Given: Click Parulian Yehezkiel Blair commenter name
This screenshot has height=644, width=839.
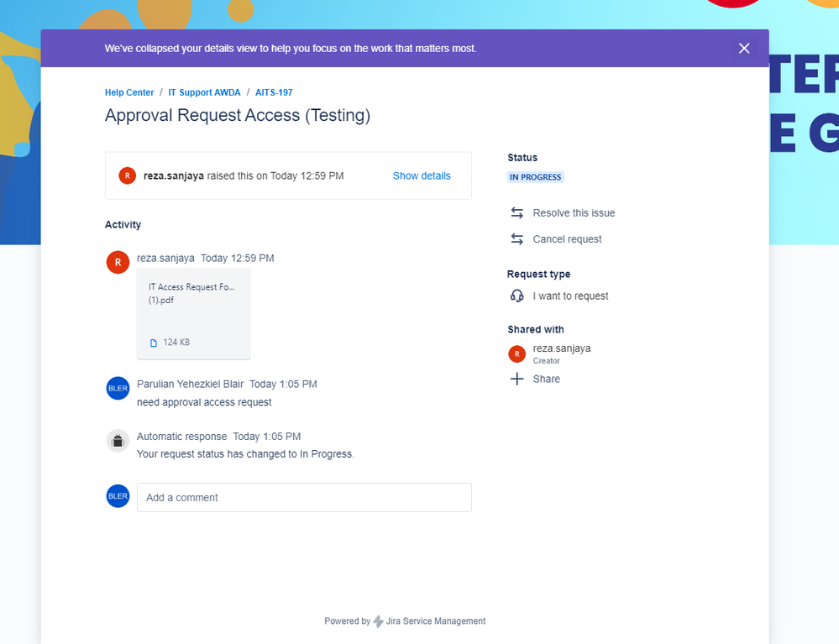Looking at the screenshot, I should [190, 384].
